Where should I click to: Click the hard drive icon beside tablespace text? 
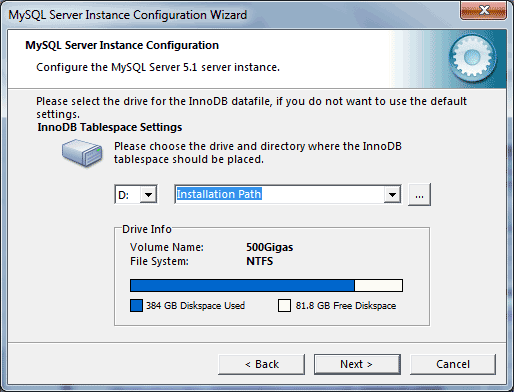point(82,153)
